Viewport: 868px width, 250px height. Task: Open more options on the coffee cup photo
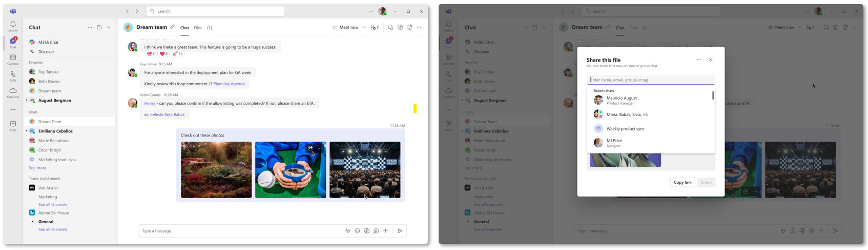320,148
